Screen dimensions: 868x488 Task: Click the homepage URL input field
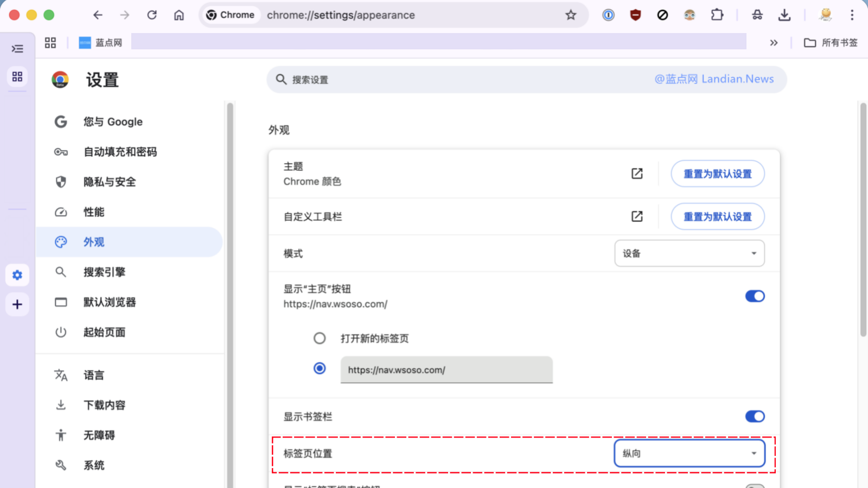click(x=446, y=370)
